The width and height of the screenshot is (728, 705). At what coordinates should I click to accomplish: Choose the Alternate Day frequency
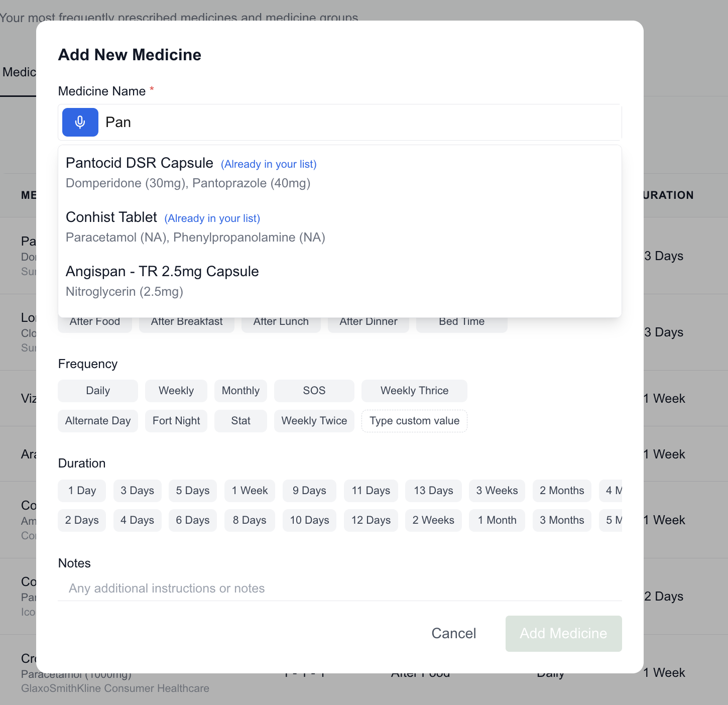pos(97,421)
